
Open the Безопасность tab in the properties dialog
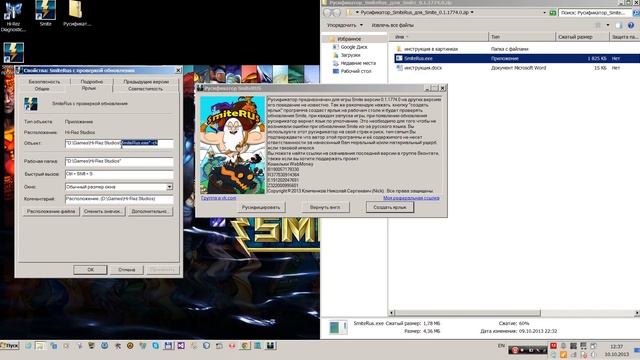coord(44,82)
